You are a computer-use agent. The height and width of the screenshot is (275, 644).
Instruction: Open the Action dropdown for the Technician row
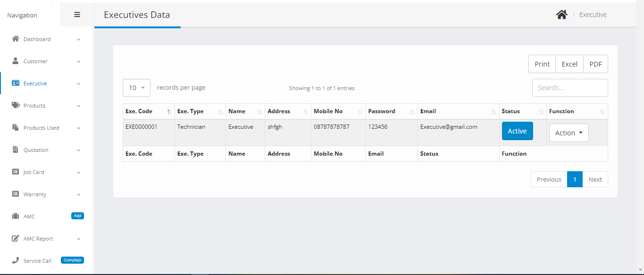(x=569, y=133)
